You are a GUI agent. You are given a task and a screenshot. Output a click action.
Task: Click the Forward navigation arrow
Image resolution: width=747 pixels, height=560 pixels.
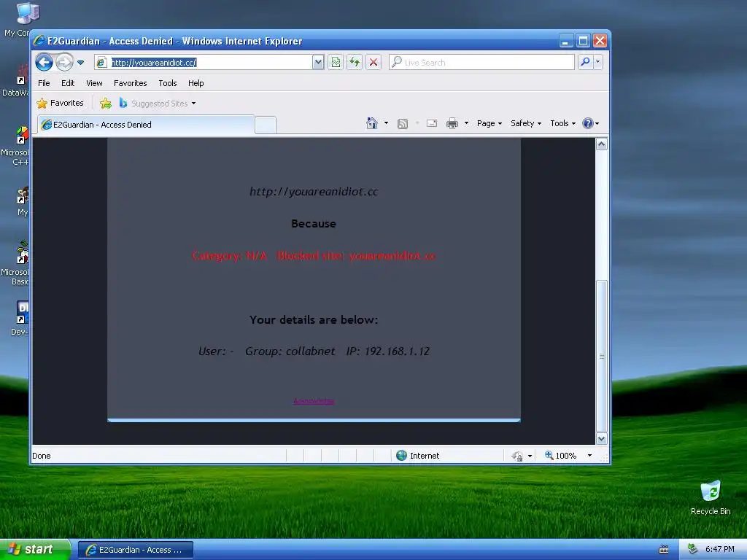click(x=64, y=62)
